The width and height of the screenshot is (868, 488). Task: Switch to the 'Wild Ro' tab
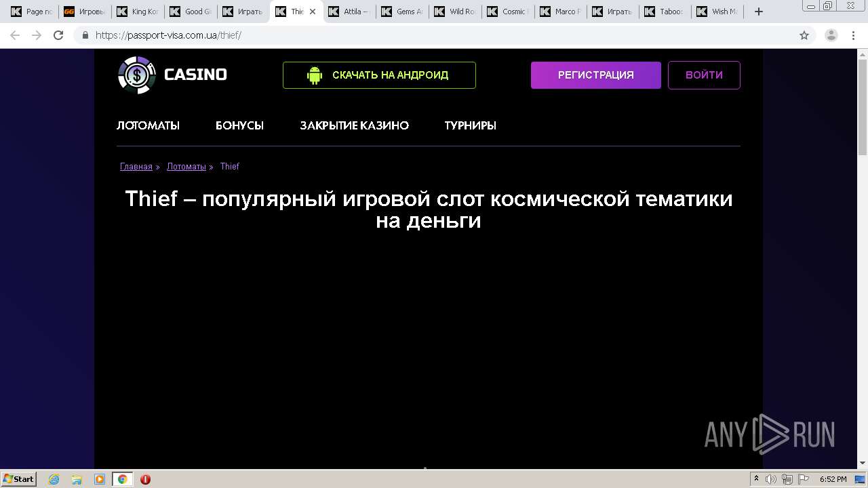tap(455, 12)
